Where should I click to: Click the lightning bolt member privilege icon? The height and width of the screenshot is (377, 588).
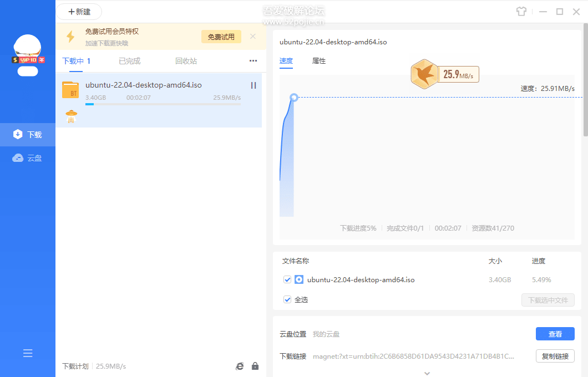click(70, 37)
